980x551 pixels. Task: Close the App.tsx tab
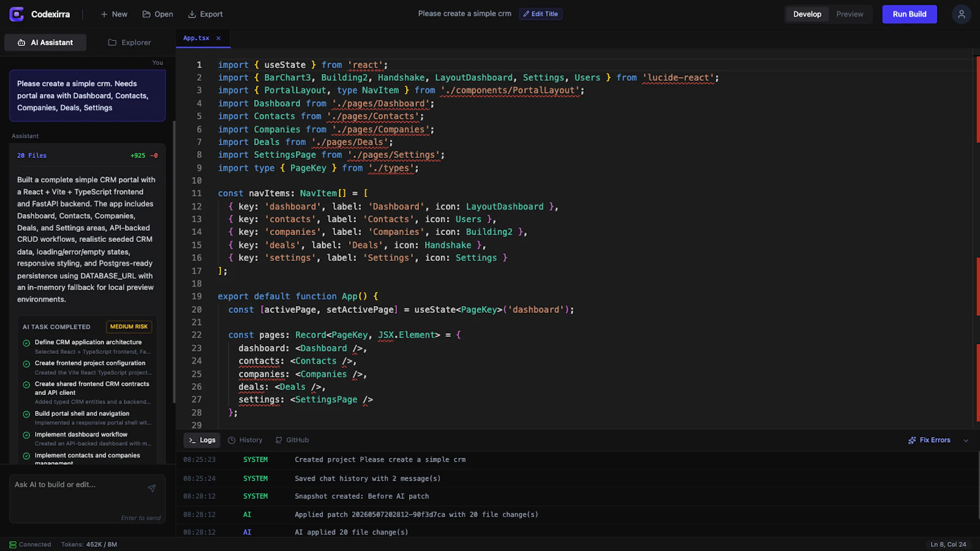[x=218, y=38]
